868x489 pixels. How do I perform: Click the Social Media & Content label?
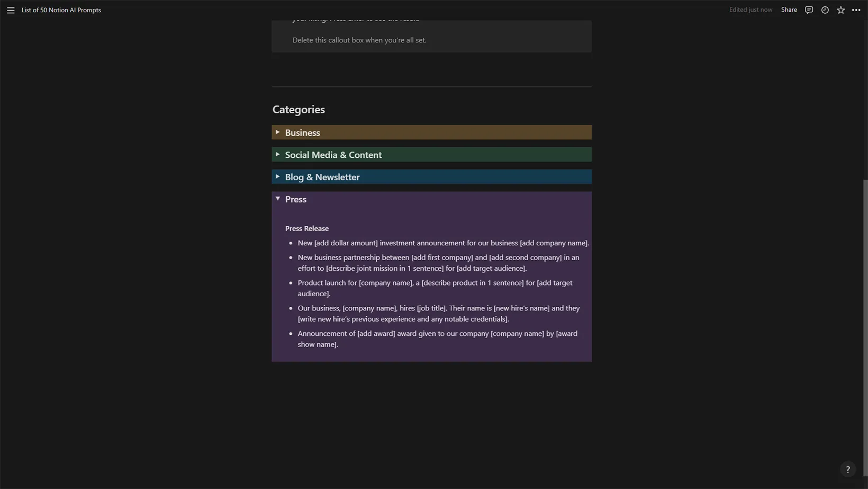(x=333, y=155)
